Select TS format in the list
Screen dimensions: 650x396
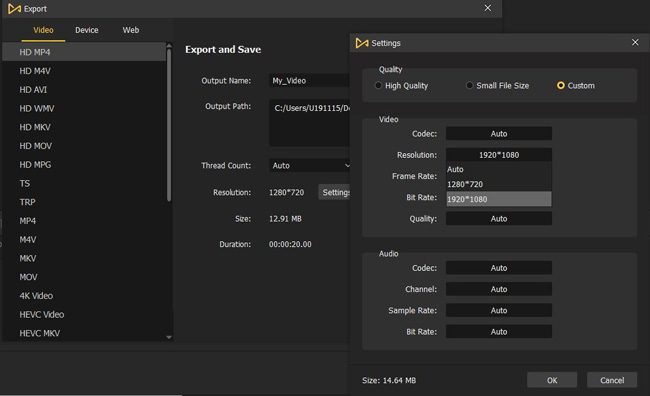click(x=84, y=183)
